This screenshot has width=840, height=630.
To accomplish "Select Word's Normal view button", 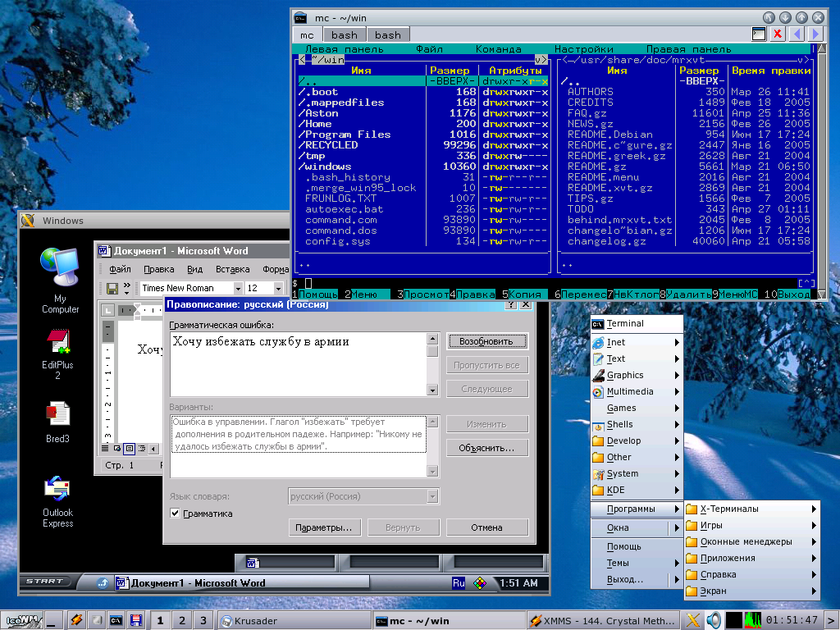I will [106, 449].
